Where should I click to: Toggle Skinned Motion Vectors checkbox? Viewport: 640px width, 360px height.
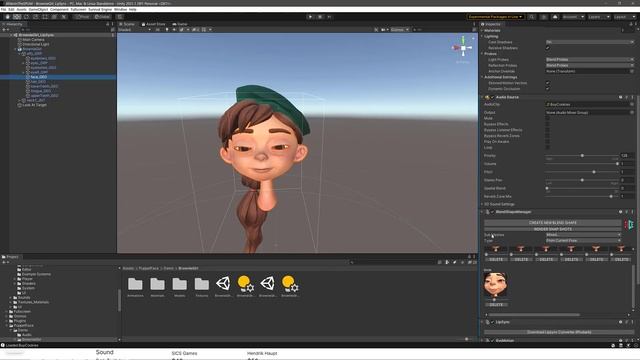(547, 83)
